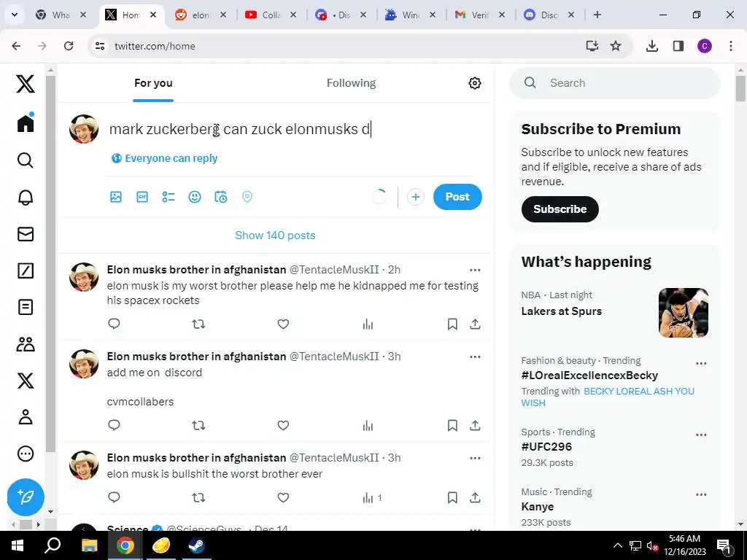Open More circle ellipsis in sidebar
The image size is (747, 560).
26,454
